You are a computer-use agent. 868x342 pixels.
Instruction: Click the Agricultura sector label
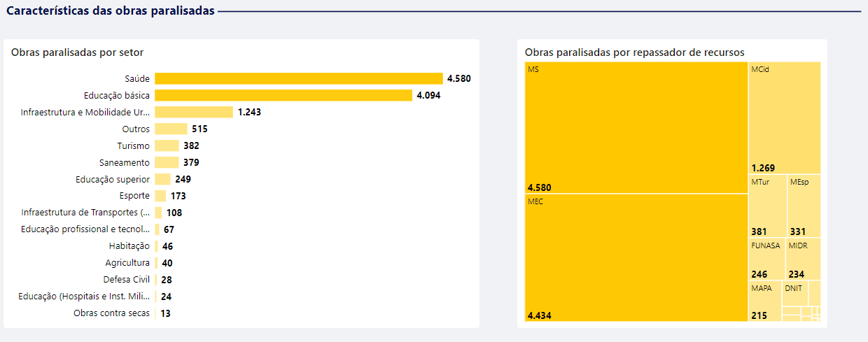[127, 263]
